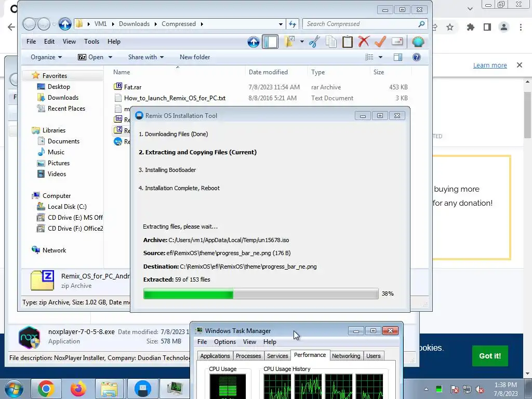Screen dimensions: 532x399
Task: Expand the Share with dropdown
Action: click(146, 57)
